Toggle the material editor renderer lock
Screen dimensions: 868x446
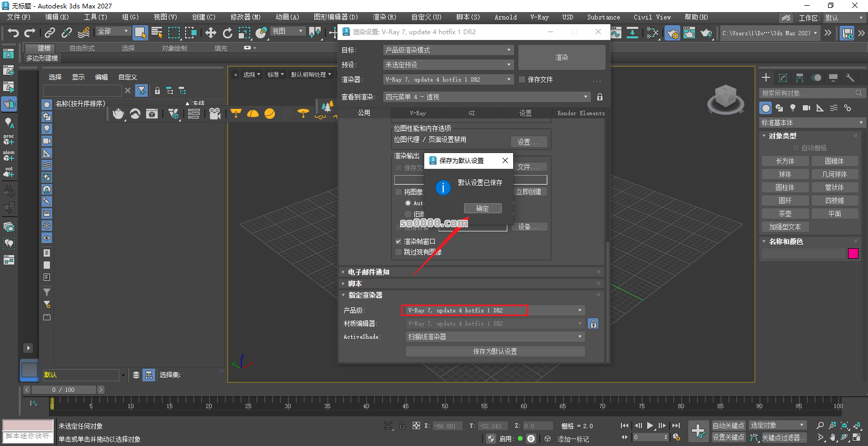click(594, 324)
